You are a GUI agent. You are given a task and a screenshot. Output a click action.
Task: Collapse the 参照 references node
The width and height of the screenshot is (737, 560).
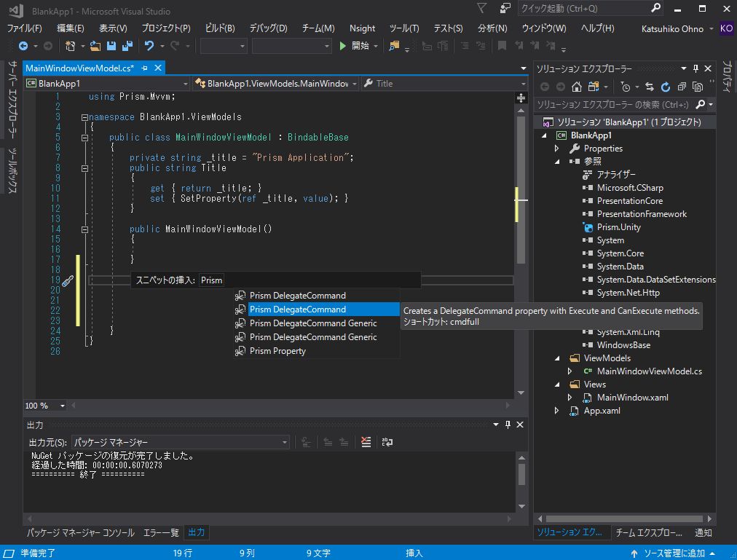[x=557, y=162]
